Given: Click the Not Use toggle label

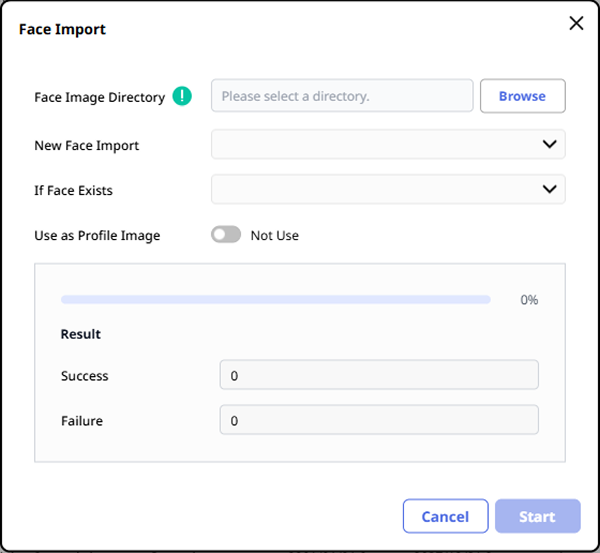Looking at the screenshot, I should pos(275,236).
